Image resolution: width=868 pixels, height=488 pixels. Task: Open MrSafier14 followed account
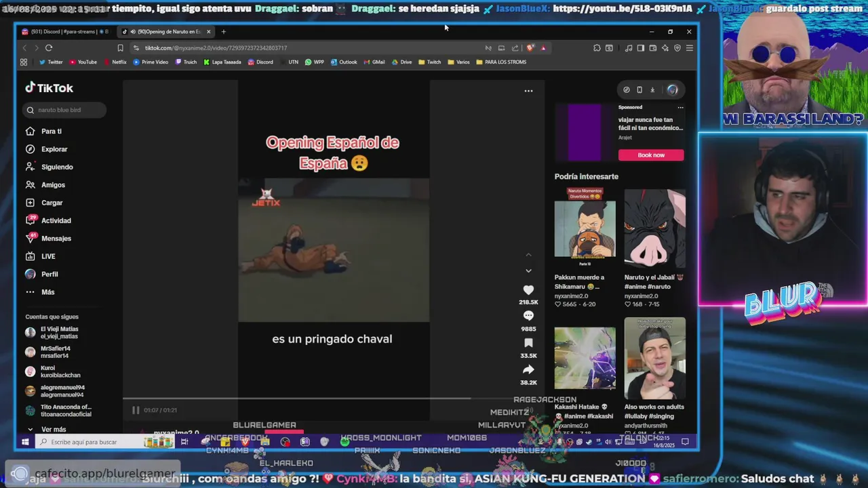(x=47, y=352)
